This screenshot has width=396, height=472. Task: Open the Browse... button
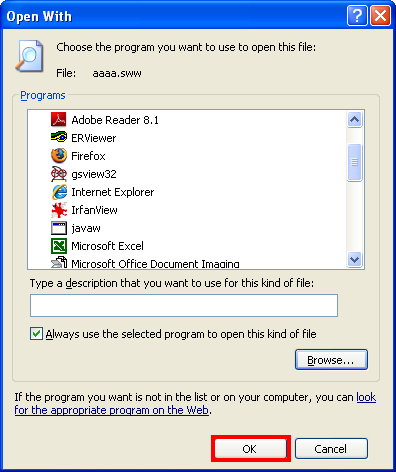point(331,360)
